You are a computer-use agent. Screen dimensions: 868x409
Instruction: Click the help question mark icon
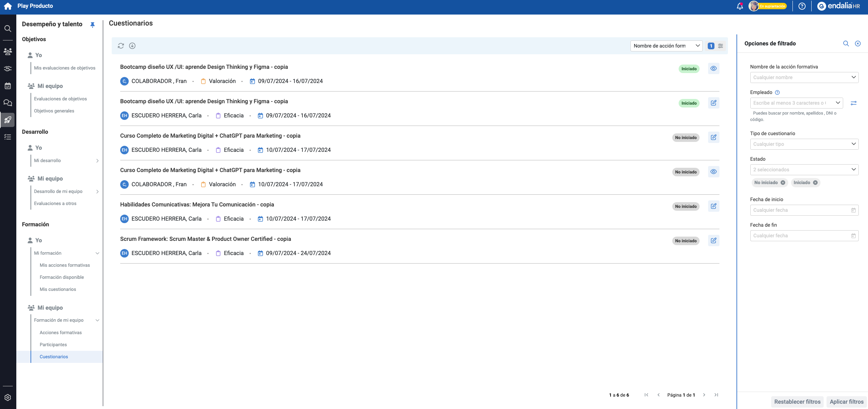point(802,6)
